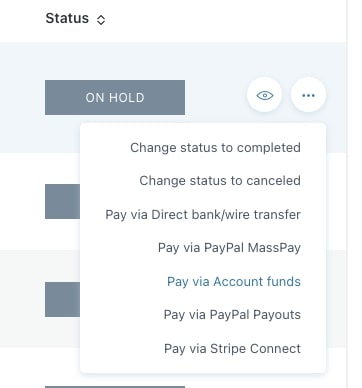Click the status badge peeking at the bottom
This screenshot has height=388, width=362.
coord(115,387)
